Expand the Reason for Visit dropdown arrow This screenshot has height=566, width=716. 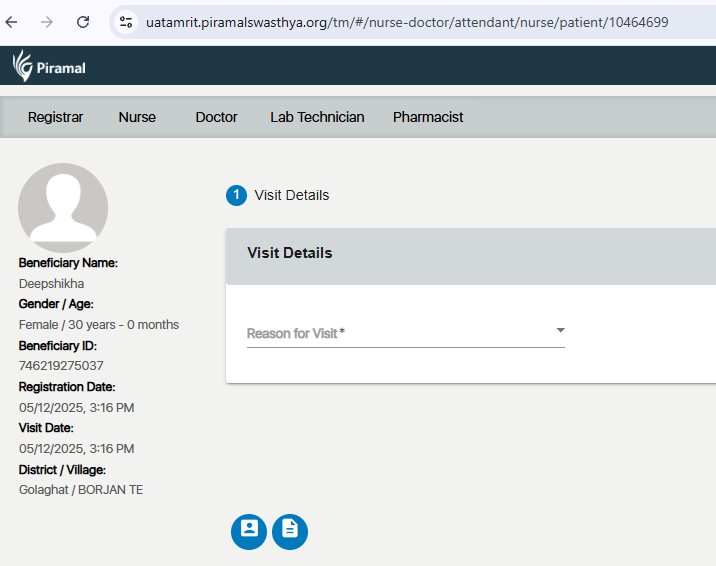click(560, 330)
